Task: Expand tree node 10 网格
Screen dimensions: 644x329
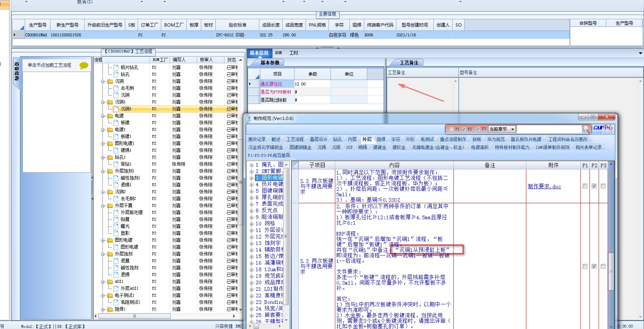Action: pos(251,224)
